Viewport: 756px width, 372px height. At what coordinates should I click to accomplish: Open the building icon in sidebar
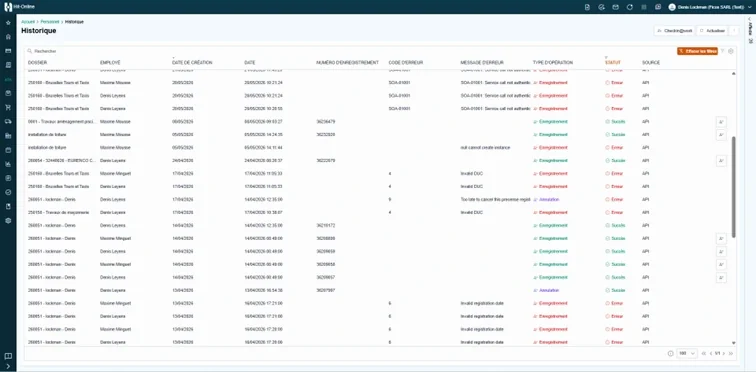pos(8,136)
